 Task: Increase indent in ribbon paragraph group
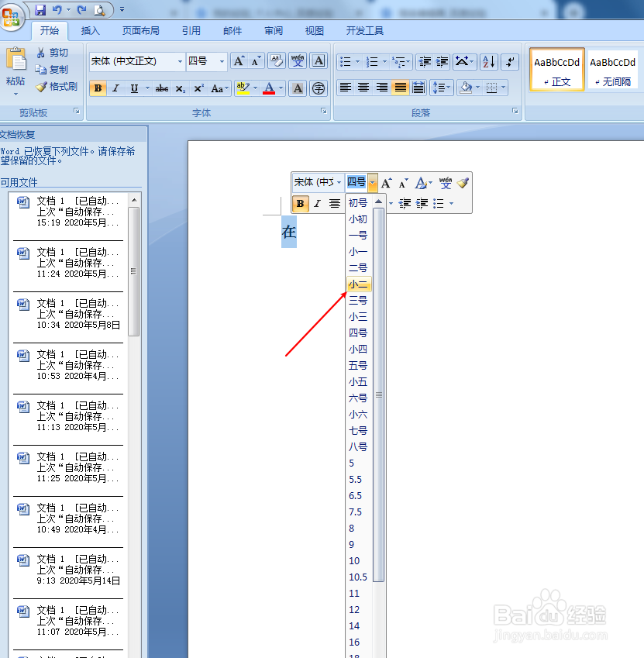(442, 62)
